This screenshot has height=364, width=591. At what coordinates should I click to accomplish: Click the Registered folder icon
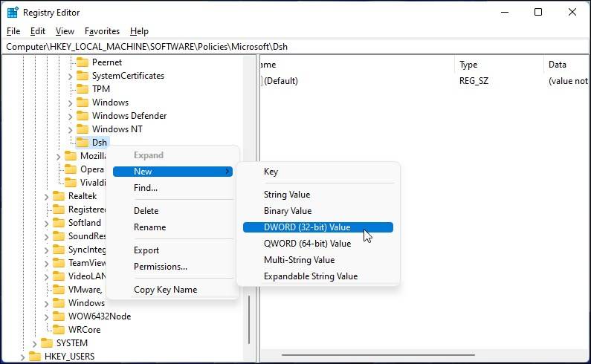click(x=59, y=209)
